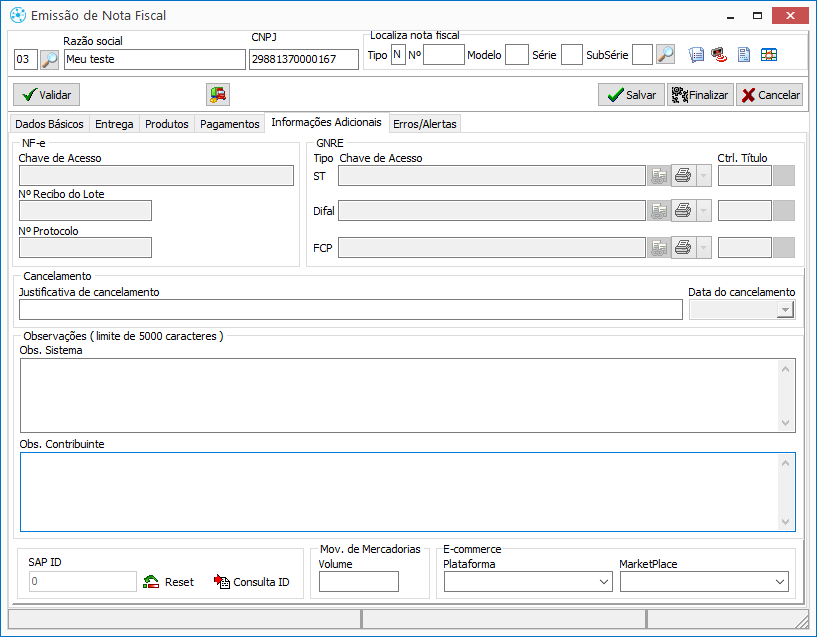Click the Localiza nota fiscal search magnifier
Image resolution: width=817 pixels, height=637 pixels.
pyautogui.click(x=665, y=55)
